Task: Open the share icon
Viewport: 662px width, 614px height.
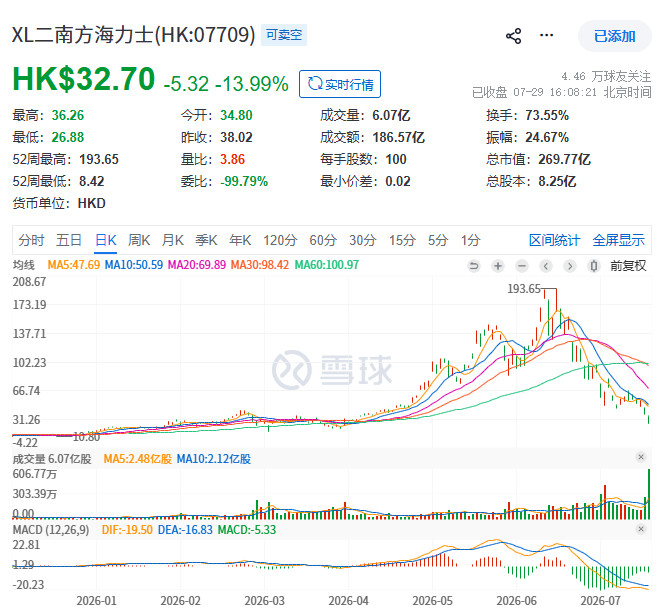Action: coord(513,36)
